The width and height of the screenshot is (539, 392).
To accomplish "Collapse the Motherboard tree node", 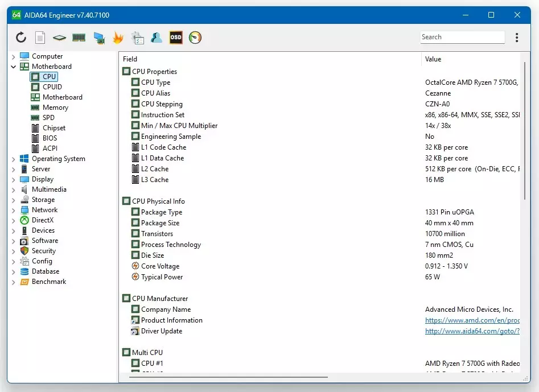I will tap(14, 67).
